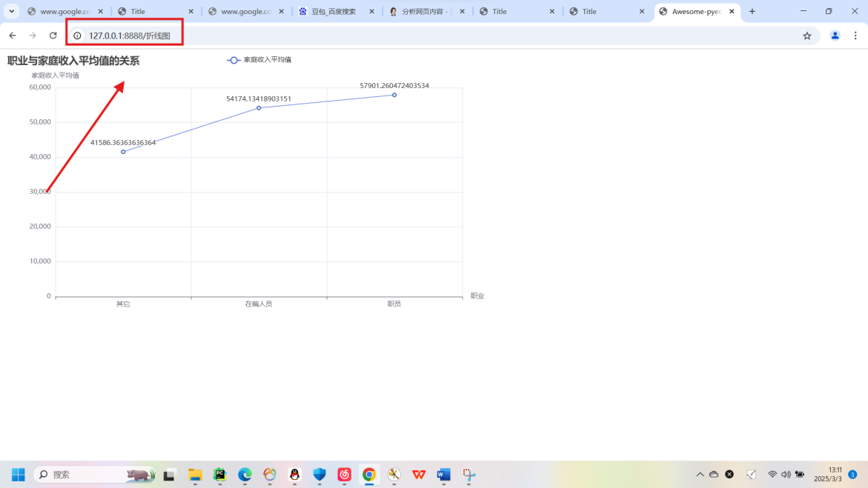This screenshot has width=868, height=488.
Task: Click the y-axis value 40,000
Action: click(40, 156)
